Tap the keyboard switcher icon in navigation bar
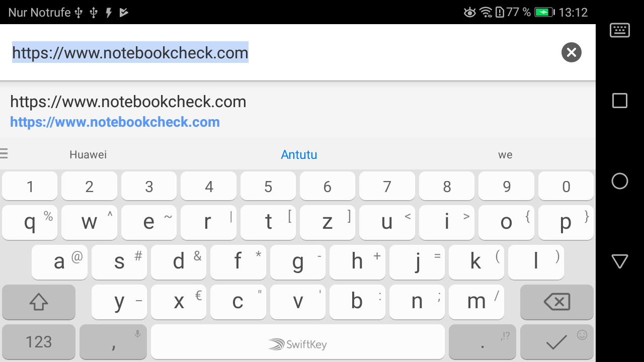The height and width of the screenshot is (362, 644). click(x=619, y=30)
